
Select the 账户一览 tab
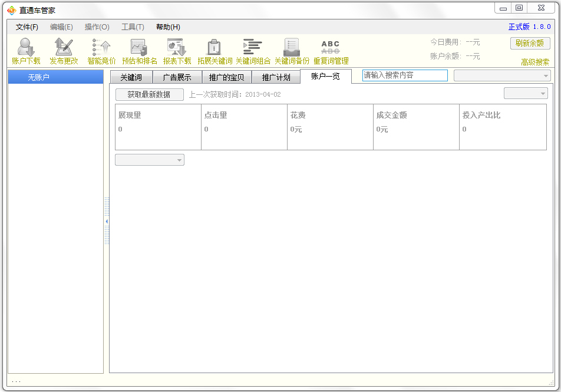pos(325,76)
